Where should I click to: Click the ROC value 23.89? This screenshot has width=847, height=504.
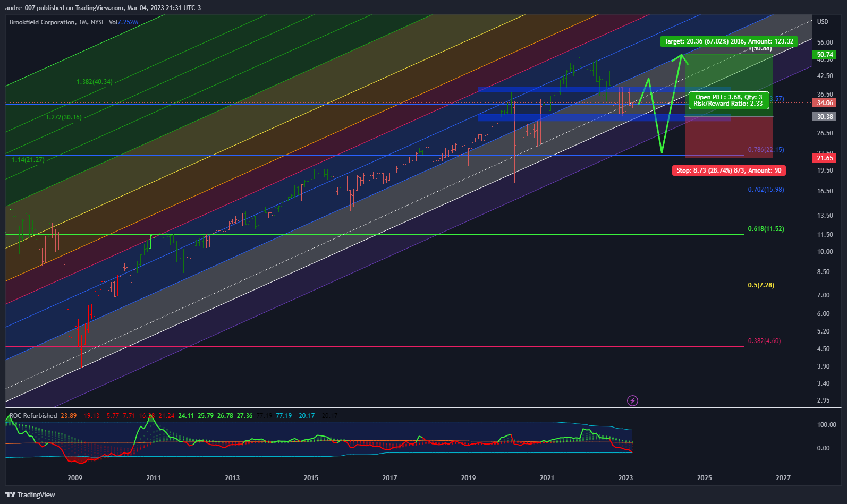pyautogui.click(x=69, y=416)
